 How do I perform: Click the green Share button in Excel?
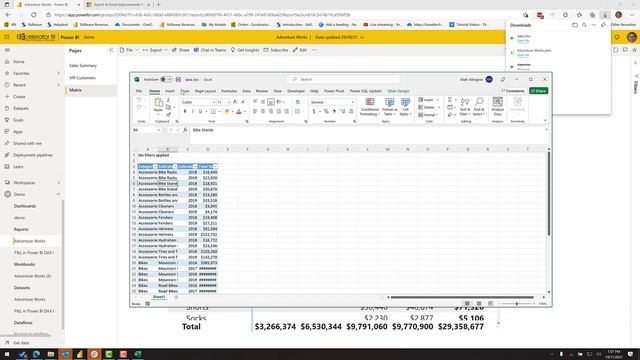pos(538,91)
